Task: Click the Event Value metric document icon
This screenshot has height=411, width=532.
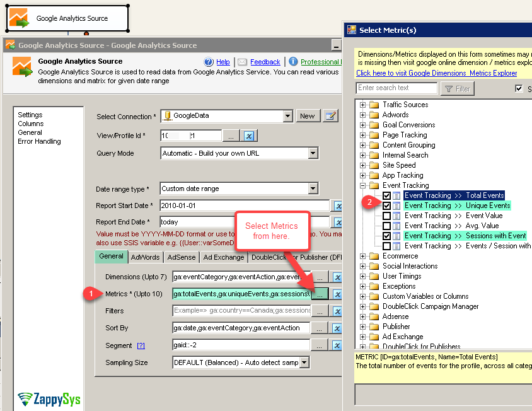Action: 396,216
